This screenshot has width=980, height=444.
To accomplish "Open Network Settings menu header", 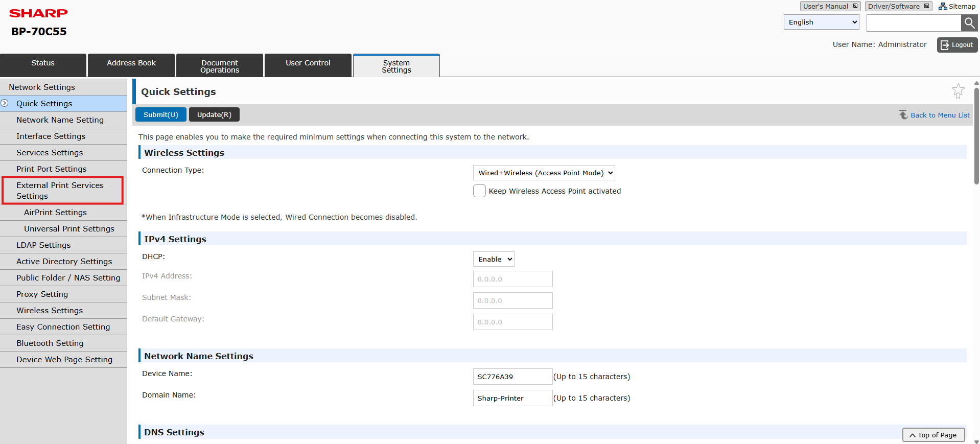I will coord(63,87).
